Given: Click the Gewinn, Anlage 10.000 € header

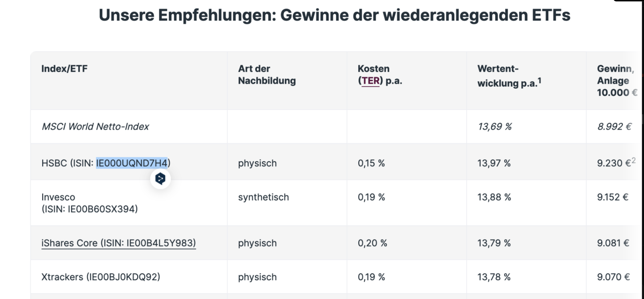Looking at the screenshot, I should [615, 80].
